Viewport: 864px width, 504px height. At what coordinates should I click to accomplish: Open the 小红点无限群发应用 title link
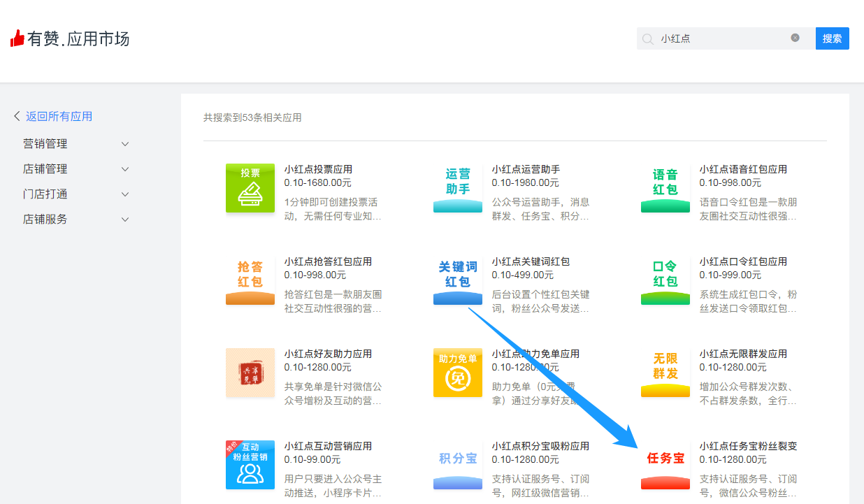point(743,354)
